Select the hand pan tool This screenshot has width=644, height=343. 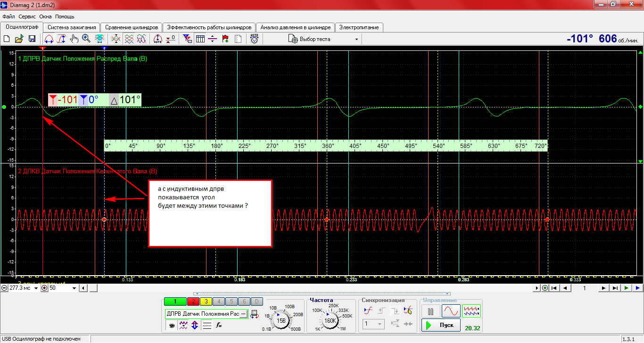point(74,39)
